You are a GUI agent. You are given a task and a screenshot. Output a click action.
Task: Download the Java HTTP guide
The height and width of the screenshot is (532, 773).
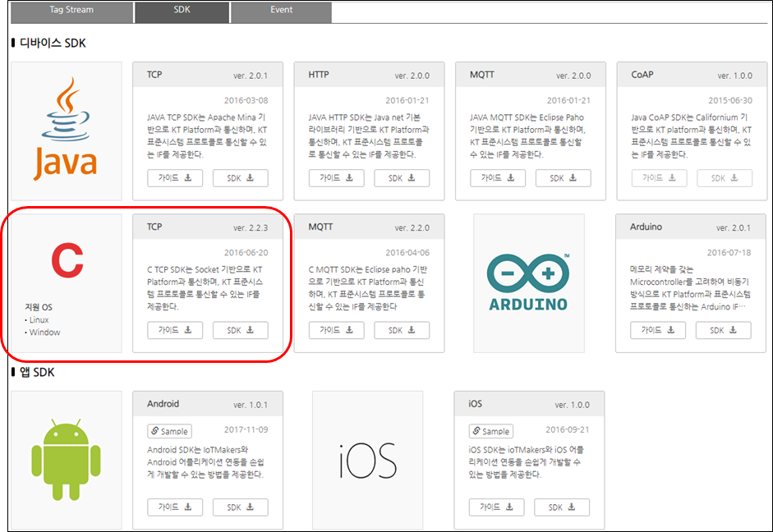pos(336,178)
